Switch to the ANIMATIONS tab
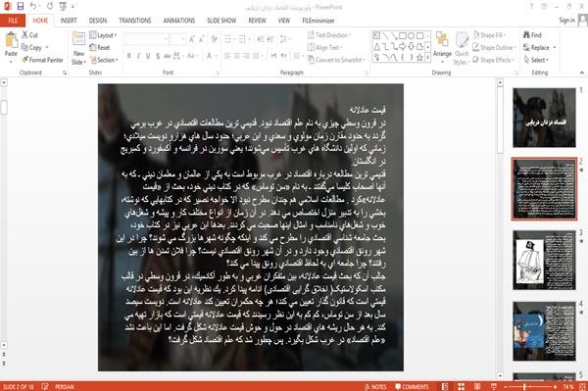This screenshot has width=588, height=391. pyautogui.click(x=179, y=21)
